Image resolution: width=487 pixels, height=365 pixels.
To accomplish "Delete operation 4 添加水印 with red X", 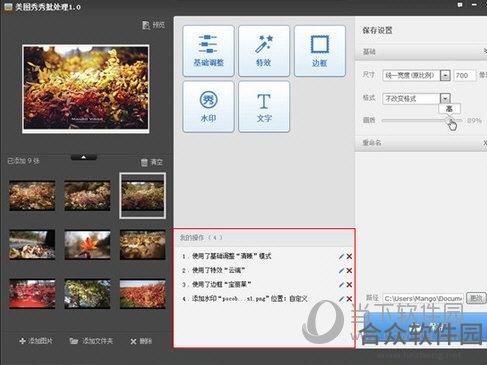I will pos(349,299).
